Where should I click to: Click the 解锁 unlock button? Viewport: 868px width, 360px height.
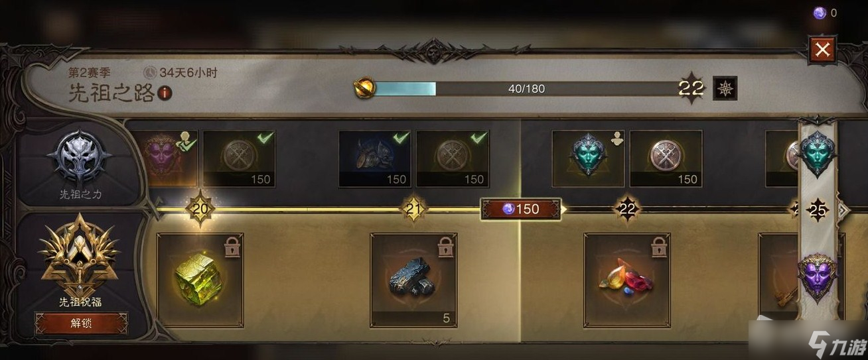click(80, 324)
